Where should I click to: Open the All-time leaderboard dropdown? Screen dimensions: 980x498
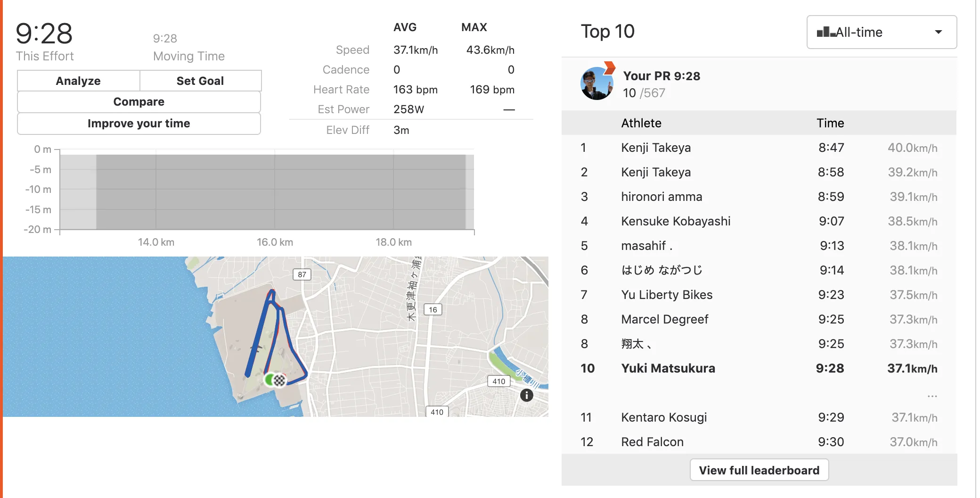click(x=881, y=32)
